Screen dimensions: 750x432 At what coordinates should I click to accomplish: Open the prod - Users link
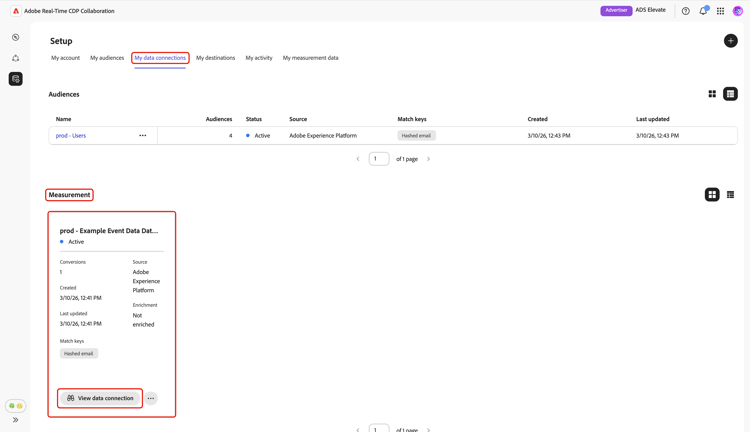tap(71, 136)
